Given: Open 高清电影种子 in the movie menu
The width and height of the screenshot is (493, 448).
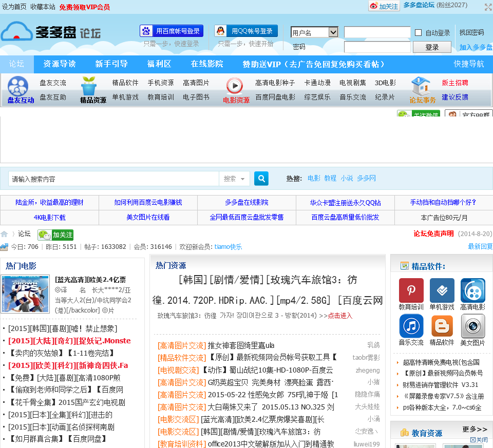Looking at the screenshot, I should 275,83.
